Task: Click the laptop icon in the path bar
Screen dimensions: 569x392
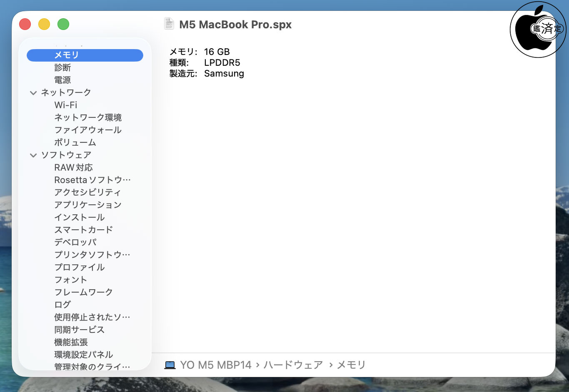Action: pos(170,365)
